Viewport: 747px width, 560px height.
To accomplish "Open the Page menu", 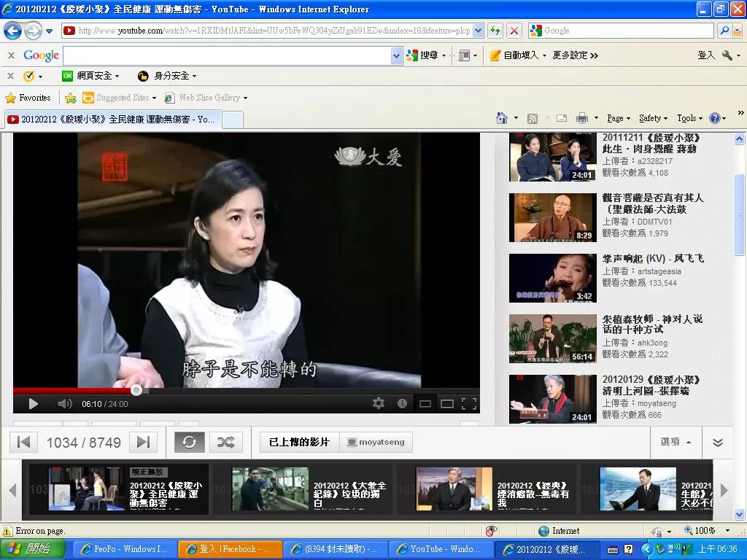I will [x=619, y=119].
